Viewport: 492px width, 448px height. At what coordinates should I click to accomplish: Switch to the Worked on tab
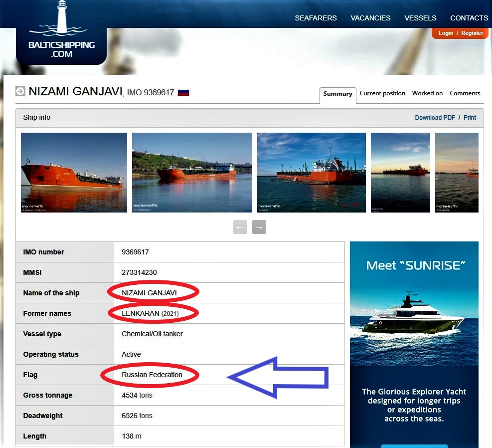click(x=427, y=93)
